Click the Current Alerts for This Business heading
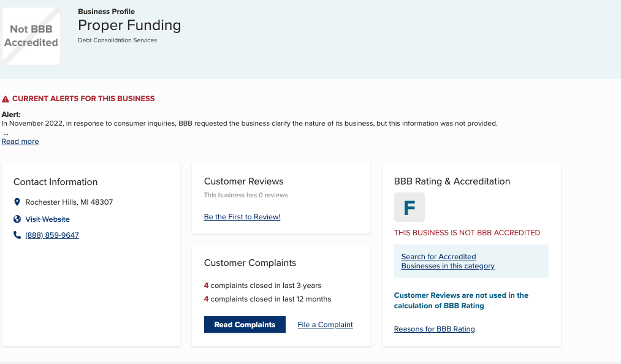Screen dimensions: 621x364 coord(83,99)
